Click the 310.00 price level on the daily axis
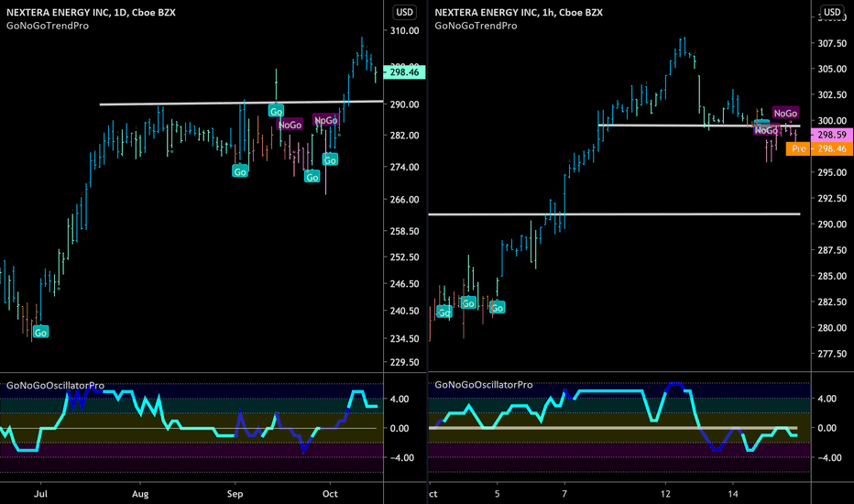Screen dimensions: 854x504 (x=405, y=31)
